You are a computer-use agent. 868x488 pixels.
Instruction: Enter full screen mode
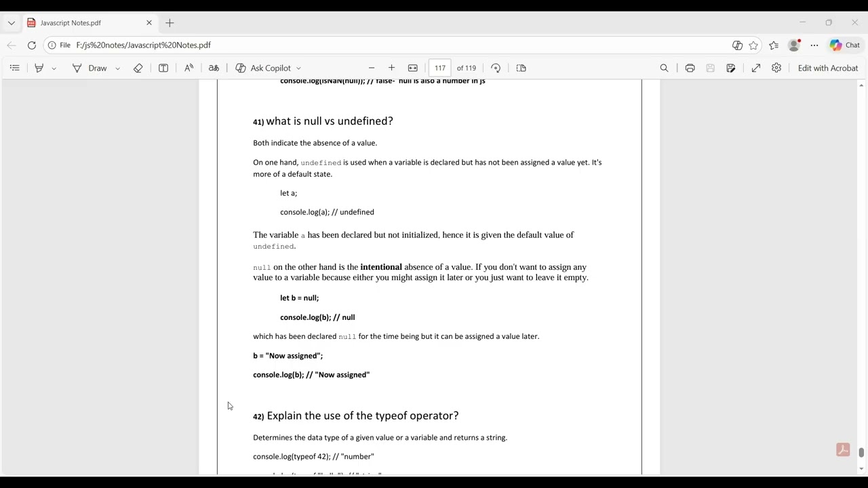(x=756, y=68)
